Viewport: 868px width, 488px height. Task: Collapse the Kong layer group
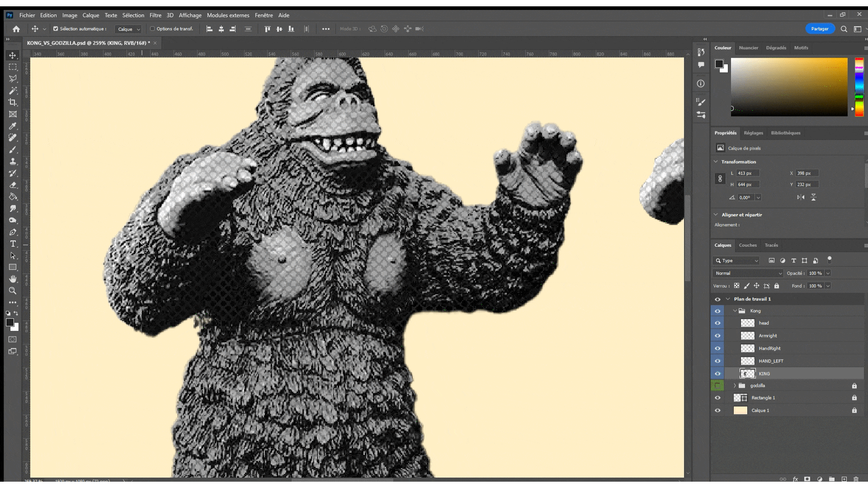[x=735, y=311]
